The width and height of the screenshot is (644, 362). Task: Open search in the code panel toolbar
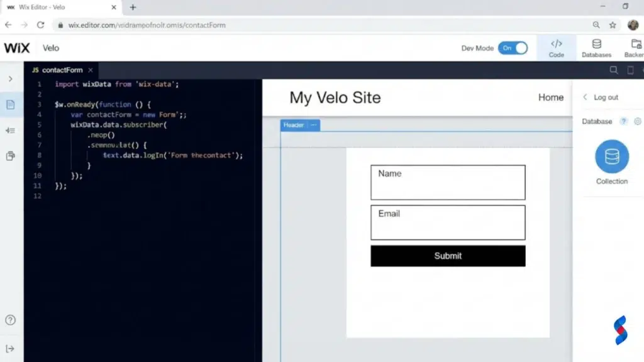pos(614,70)
